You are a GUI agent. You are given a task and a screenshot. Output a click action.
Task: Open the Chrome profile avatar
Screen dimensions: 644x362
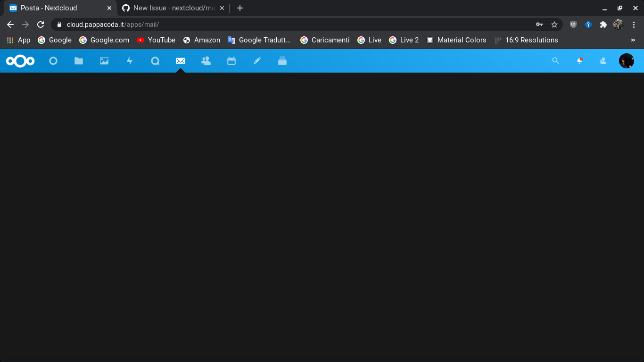pyautogui.click(x=619, y=25)
